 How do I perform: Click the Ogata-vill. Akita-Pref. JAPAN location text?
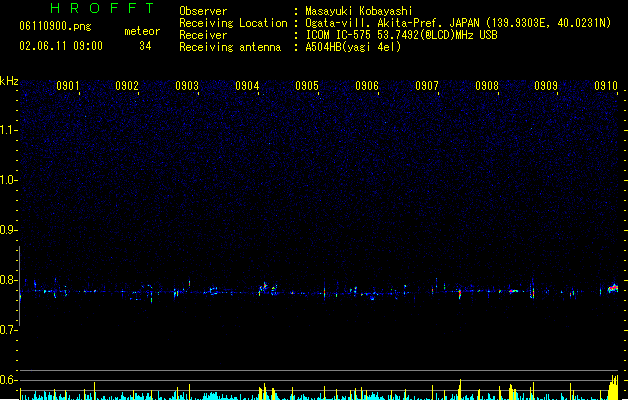pyautogui.click(x=458, y=23)
